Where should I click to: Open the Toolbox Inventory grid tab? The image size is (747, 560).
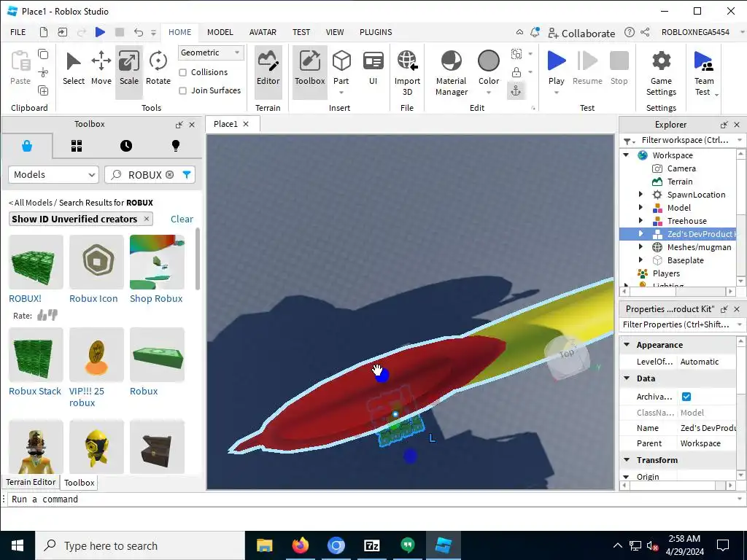[x=76, y=146]
